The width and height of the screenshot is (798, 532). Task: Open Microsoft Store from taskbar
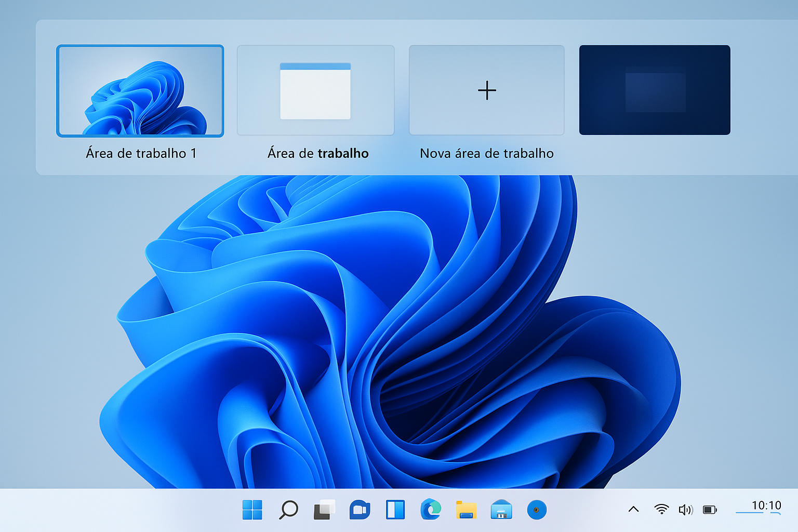click(x=501, y=510)
